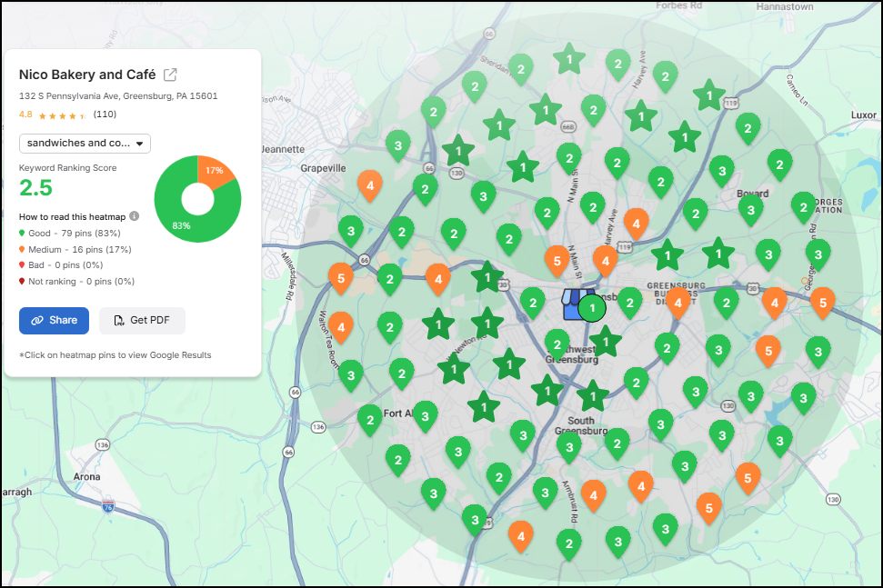Image resolution: width=883 pixels, height=588 pixels.
Task: Click orange 17% donut chart segment
Action: coord(216,171)
